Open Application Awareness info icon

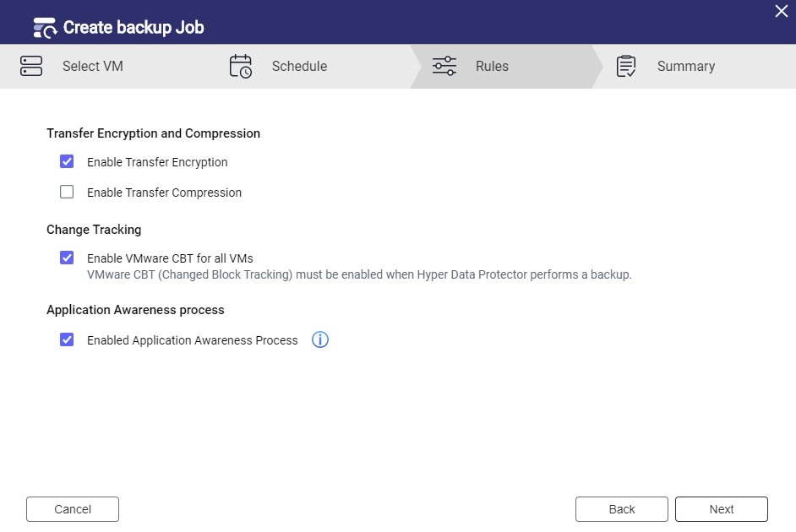pyautogui.click(x=319, y=339)
